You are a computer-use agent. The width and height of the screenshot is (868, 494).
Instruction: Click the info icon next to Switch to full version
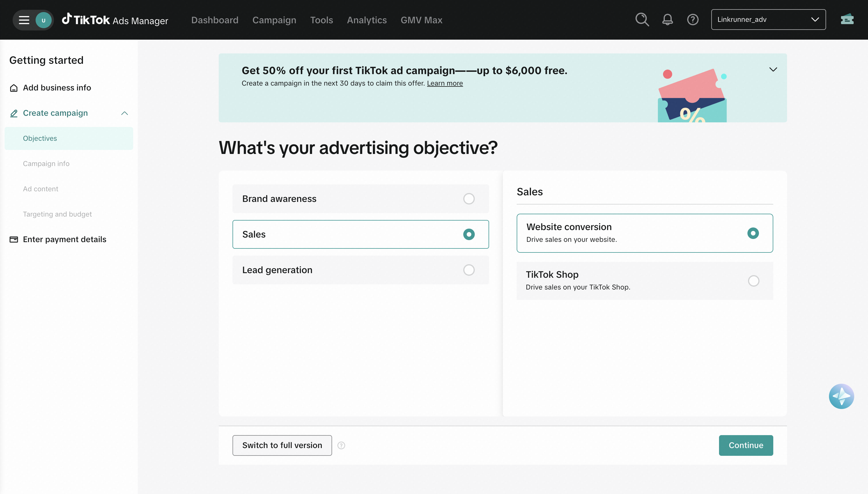(341, 445)
